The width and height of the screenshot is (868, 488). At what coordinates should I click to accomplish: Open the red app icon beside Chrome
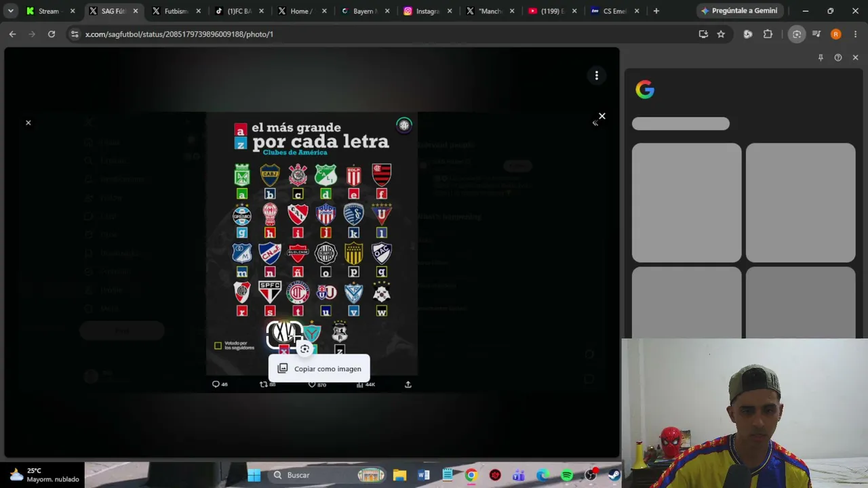tap(495, 475)
